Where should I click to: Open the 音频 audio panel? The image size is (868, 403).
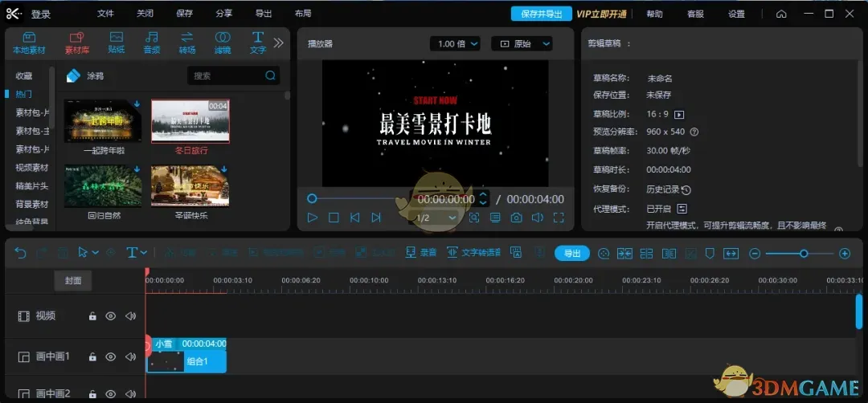pyautogui.click(x=152, y=43)
